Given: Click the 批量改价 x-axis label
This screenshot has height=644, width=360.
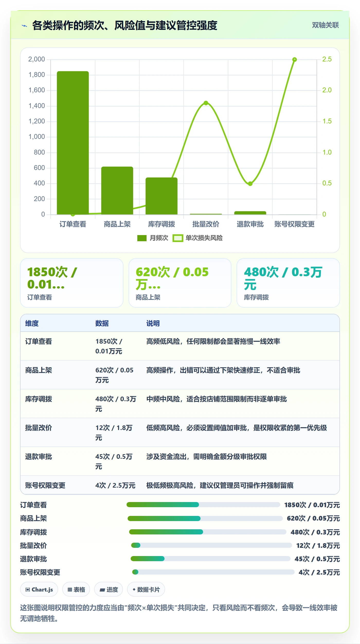Looking at the screenshot, I should point(206,224).
